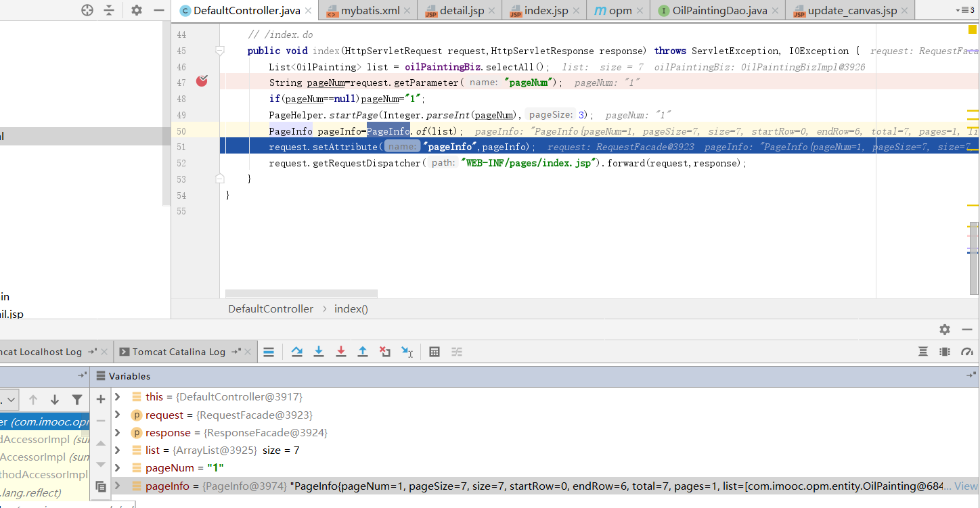Click the horizontal editor scrollbar
The image size is (980, 508).
click(x=301, y=294)
